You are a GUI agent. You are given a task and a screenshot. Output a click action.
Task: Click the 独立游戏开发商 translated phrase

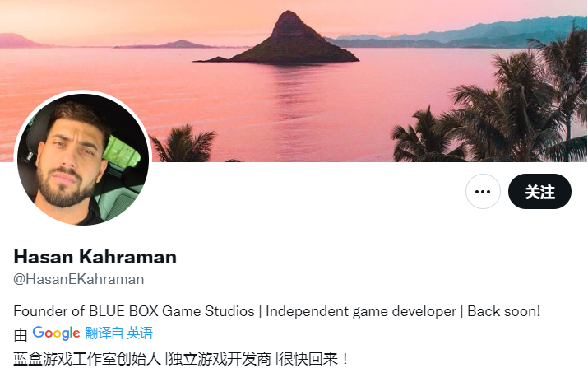[220, 359]
